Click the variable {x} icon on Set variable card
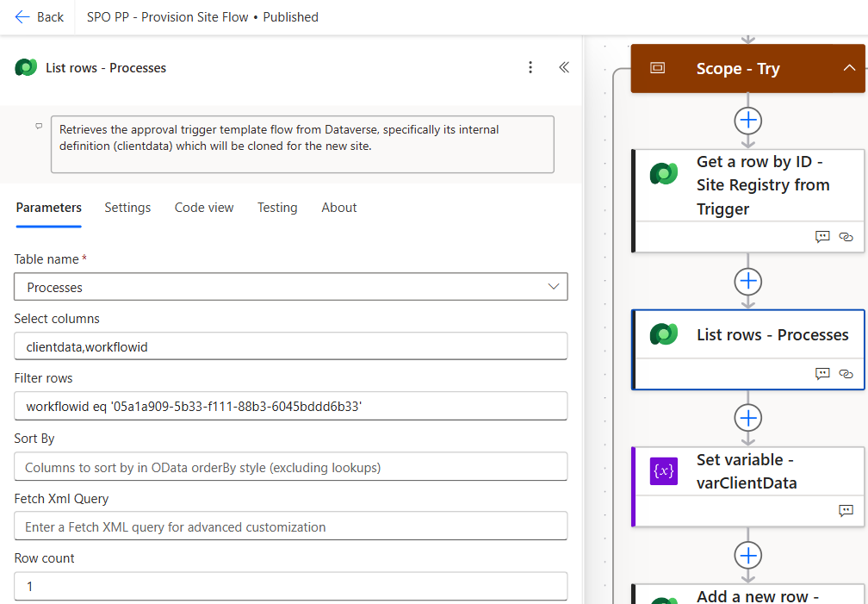 (x=663, y=470)
